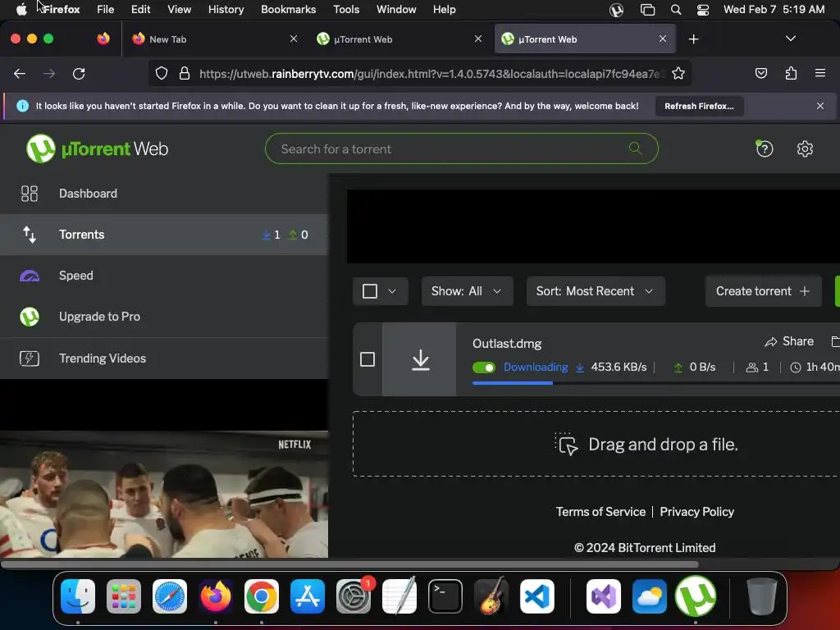
Task: Open the Firefox View pinned icon
Action: [103, 39]
